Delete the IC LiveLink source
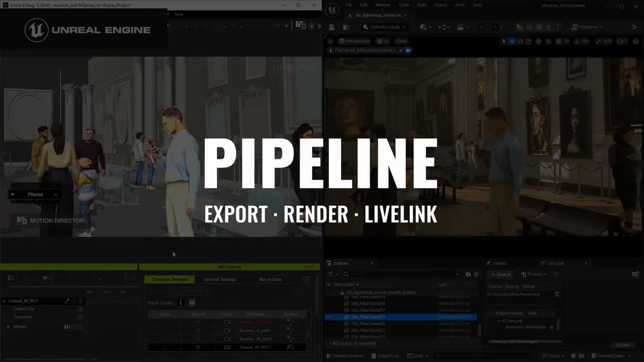Image resolution: width=644 pixels, height=362 pixels. [x=557, y=294]
